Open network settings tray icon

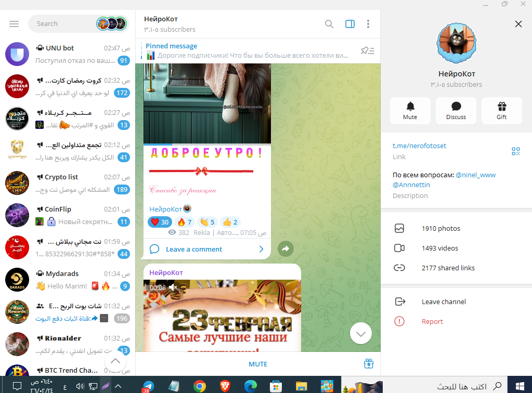click(x=93, y=386)
